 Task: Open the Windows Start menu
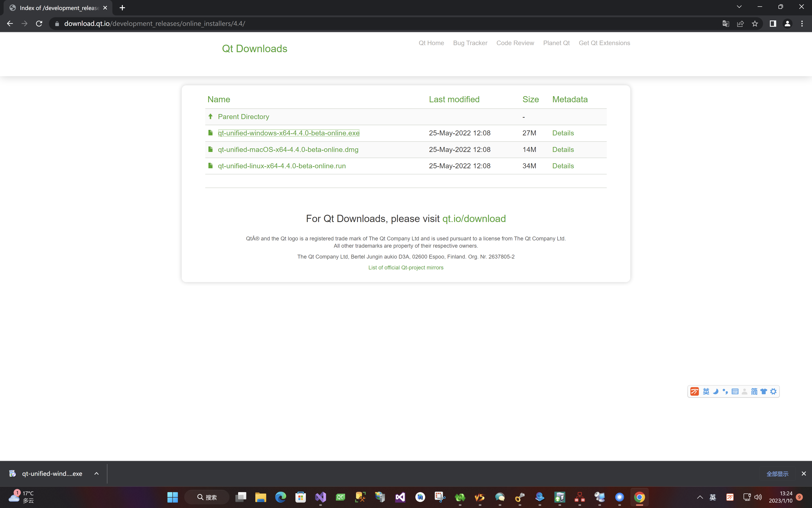click(172, 497)
